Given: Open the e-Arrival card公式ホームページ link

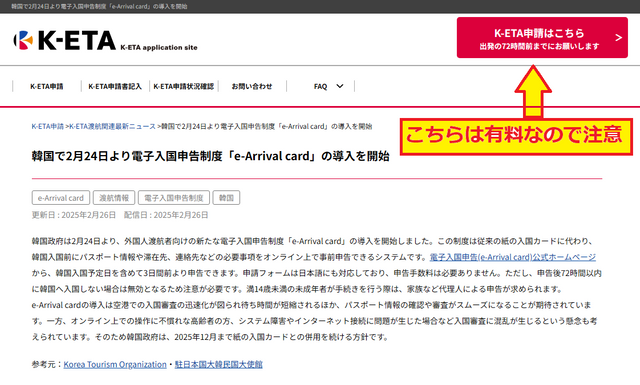Looking at the screenshot, I should (513, 257).
